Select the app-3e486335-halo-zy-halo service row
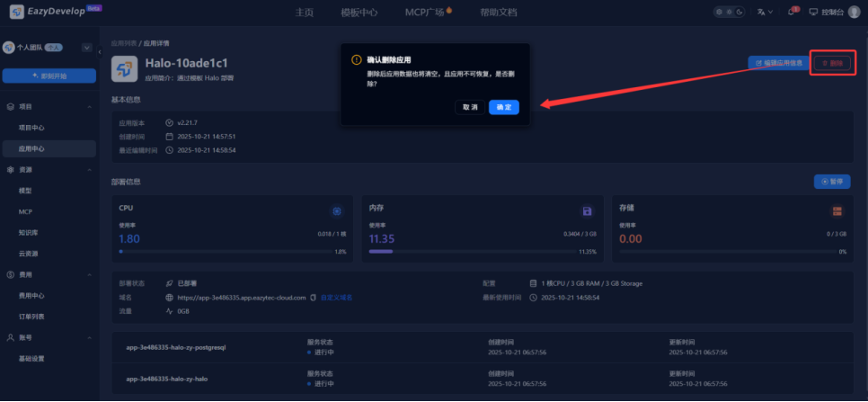This screenshot has height=402, width=868. 483,379
